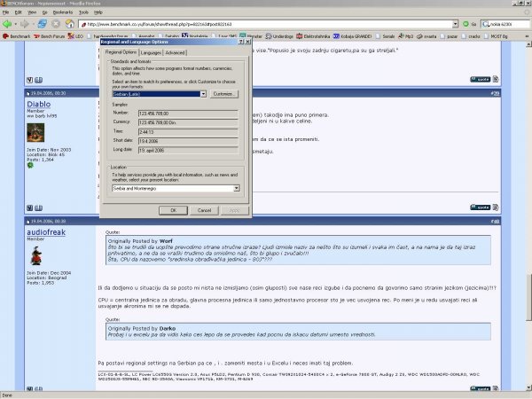Open the Mp3 bookmark
The image size is (532, 399).
(x=405, y=36)
